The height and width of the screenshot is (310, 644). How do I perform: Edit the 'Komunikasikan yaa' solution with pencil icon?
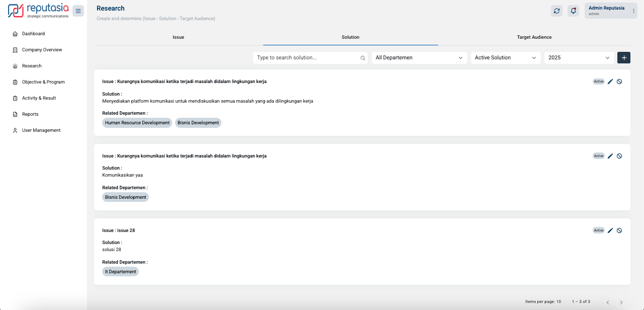pos(610,156)
